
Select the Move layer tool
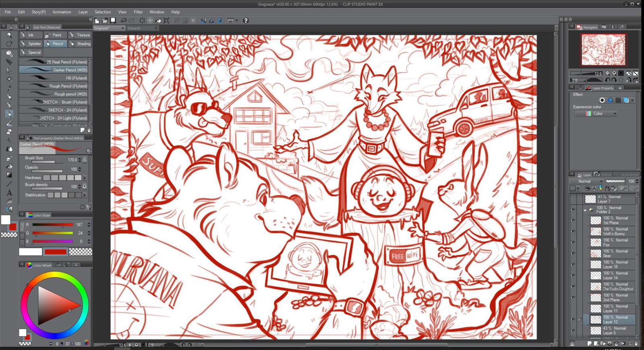9,62
